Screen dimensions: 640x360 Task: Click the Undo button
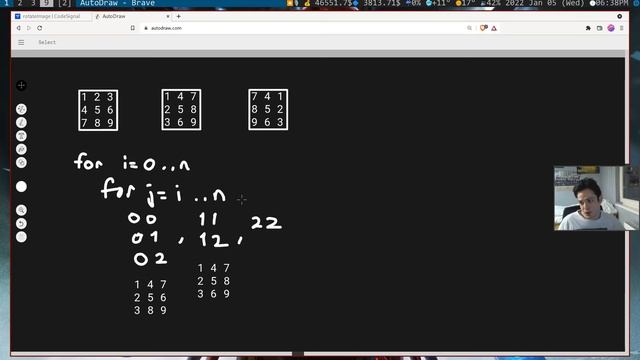21,224
